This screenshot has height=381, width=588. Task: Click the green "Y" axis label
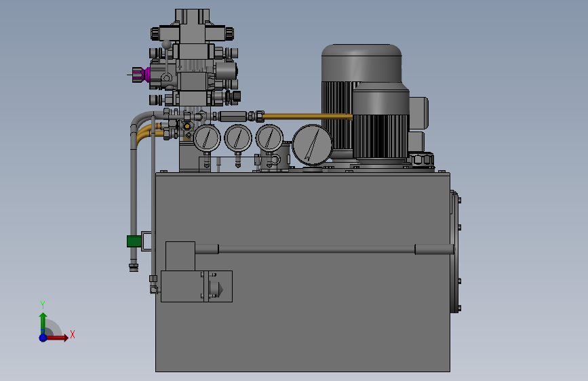coord(43,305)
